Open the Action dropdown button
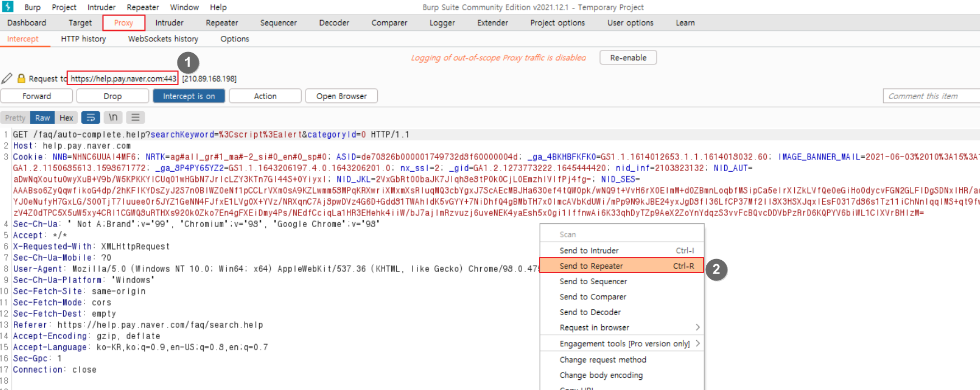 pyautogui.click(x=265, y=96)
